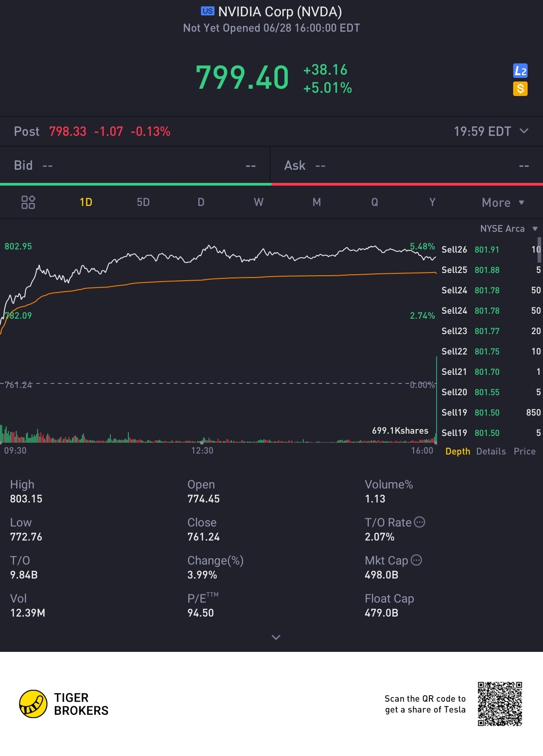Switch to the Details order book tab
Viewport: 543px width, 756px height.
491,451
